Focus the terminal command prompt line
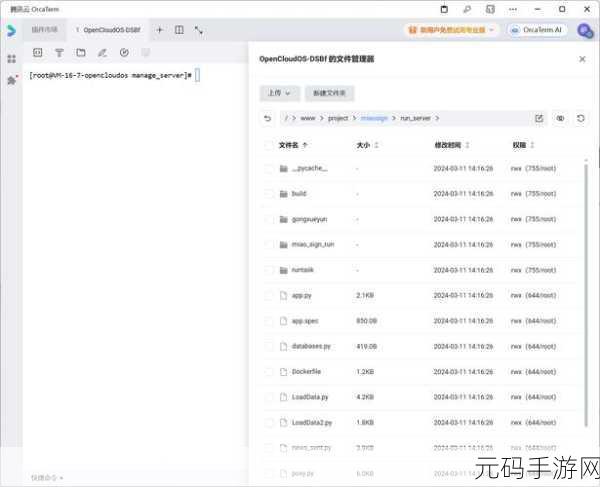Screen dimensions: 600x487 (114, 75)
